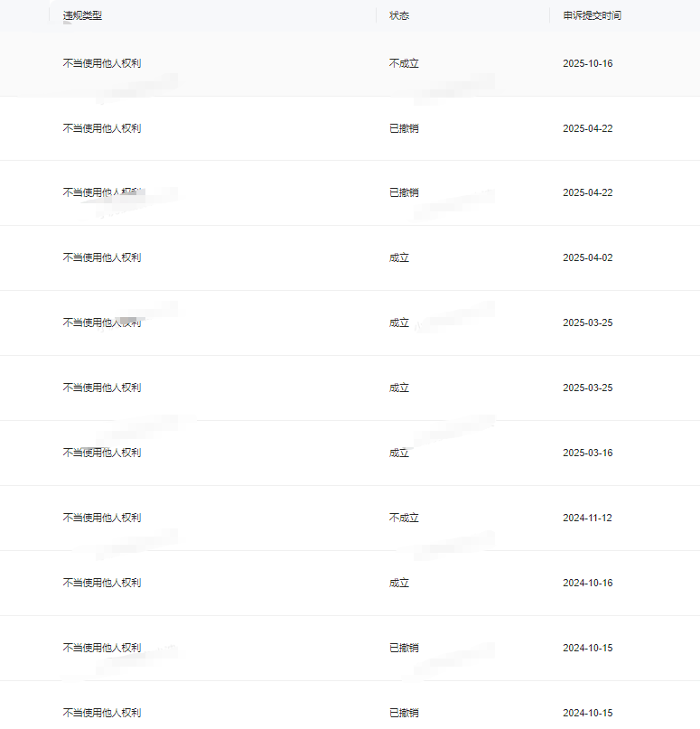Click the 成立 status in the 2025-03-16 row
700x729 pixels.
click(399, 453)
